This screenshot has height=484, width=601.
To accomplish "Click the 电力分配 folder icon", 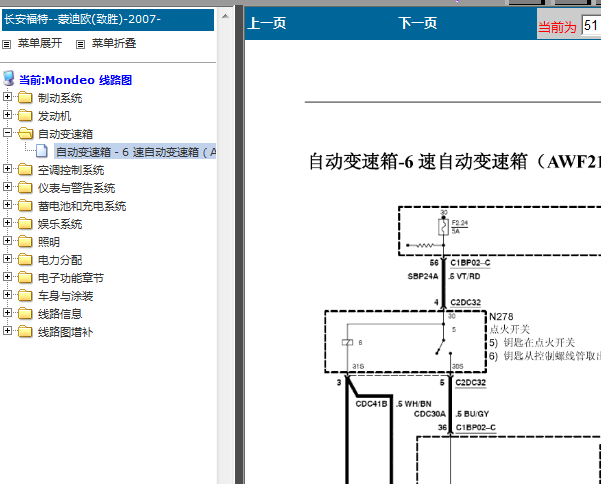I will 25,260.
